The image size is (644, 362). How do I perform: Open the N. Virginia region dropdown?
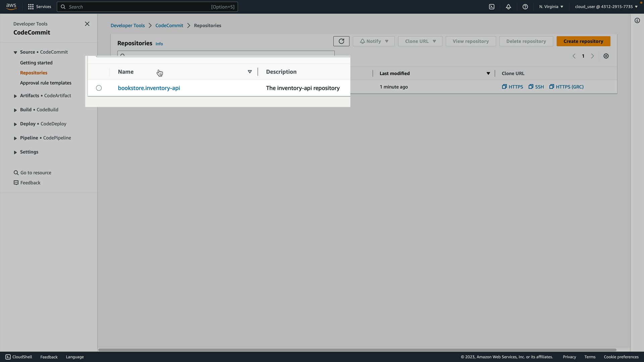(x=551, y=7)
